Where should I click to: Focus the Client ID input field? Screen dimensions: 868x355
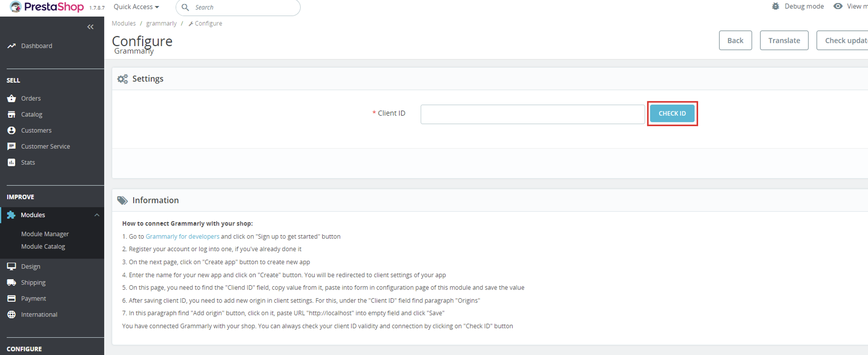click(533, 114)
